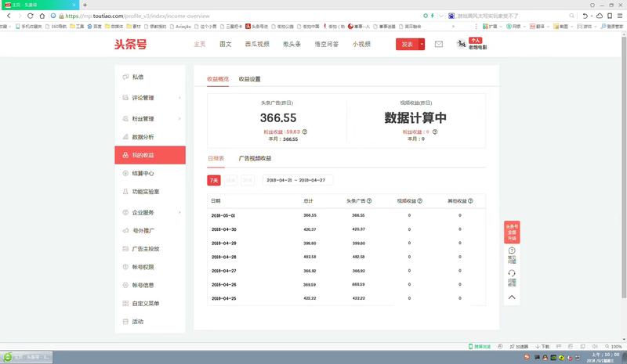
Task: Expand the 粉丝管理 arrow
Action: 179,119
